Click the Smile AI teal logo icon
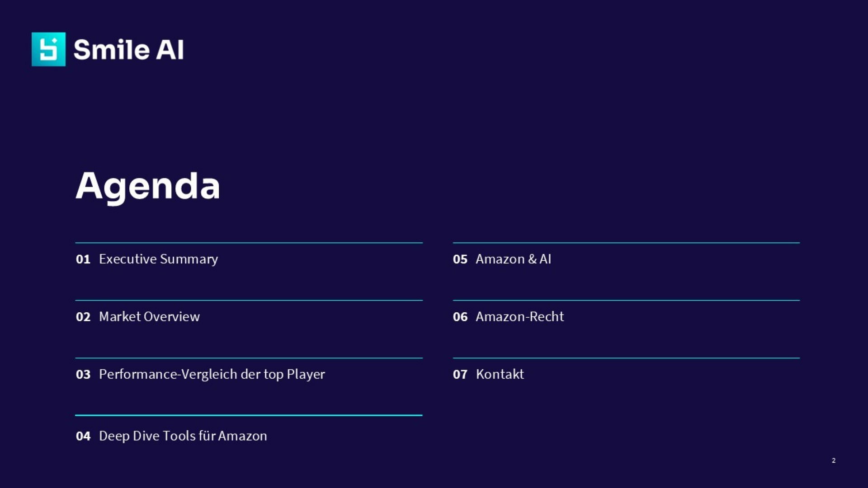Screen dimensions: 868x488 48,49
